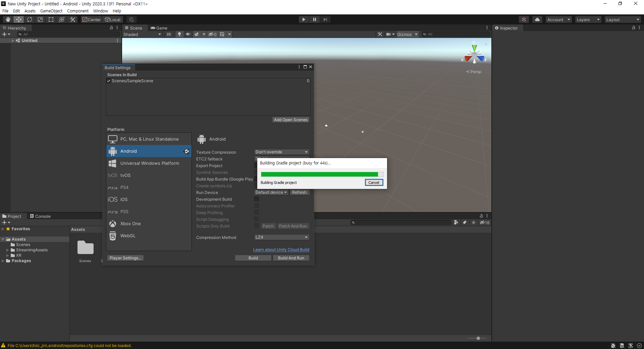Click the Persp projection label
Image resolution: width=644 pixels, height=349 pixels.
474,72
